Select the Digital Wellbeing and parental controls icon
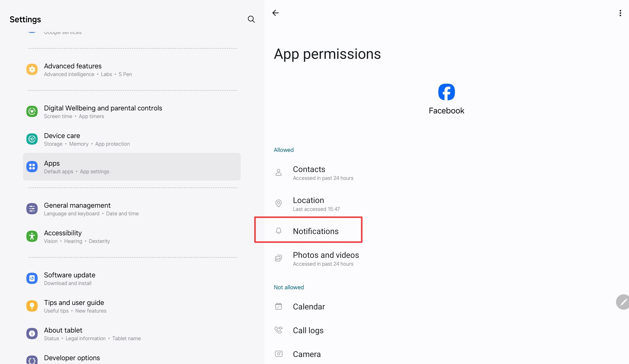 pos(32,111)
